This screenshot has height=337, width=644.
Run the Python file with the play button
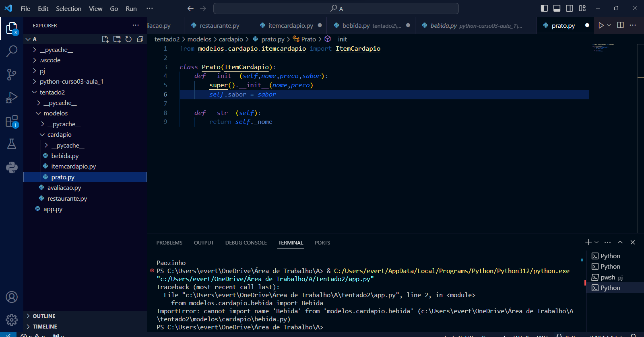(x=601, y=25)
